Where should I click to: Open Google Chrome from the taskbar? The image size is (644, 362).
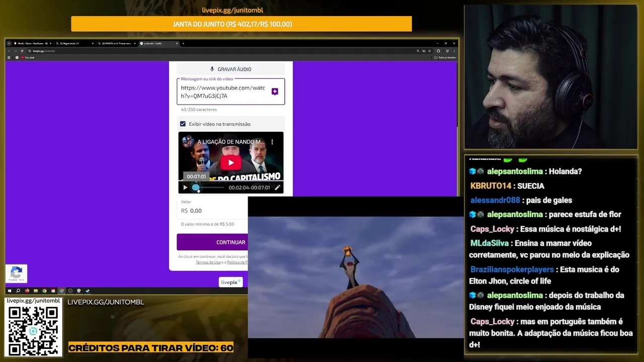[x=44, y=291]
